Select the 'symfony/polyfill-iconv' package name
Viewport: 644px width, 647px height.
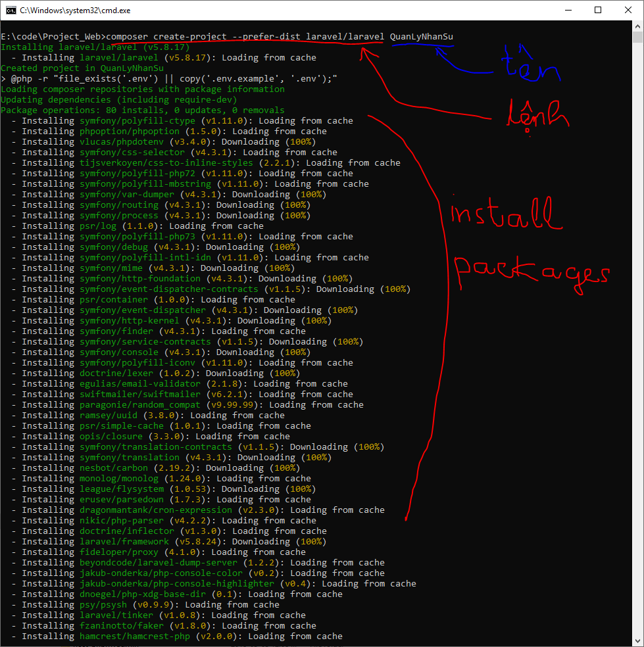(x=137, y=363)
